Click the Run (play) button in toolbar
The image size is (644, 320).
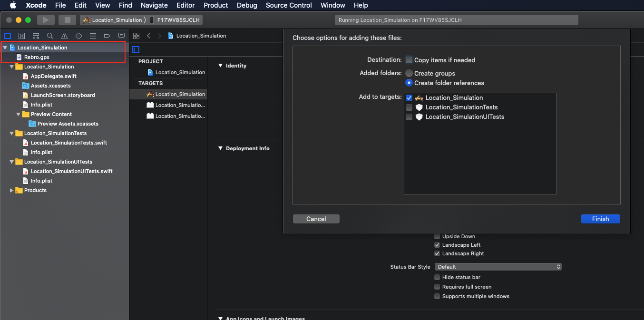[46, 20]
